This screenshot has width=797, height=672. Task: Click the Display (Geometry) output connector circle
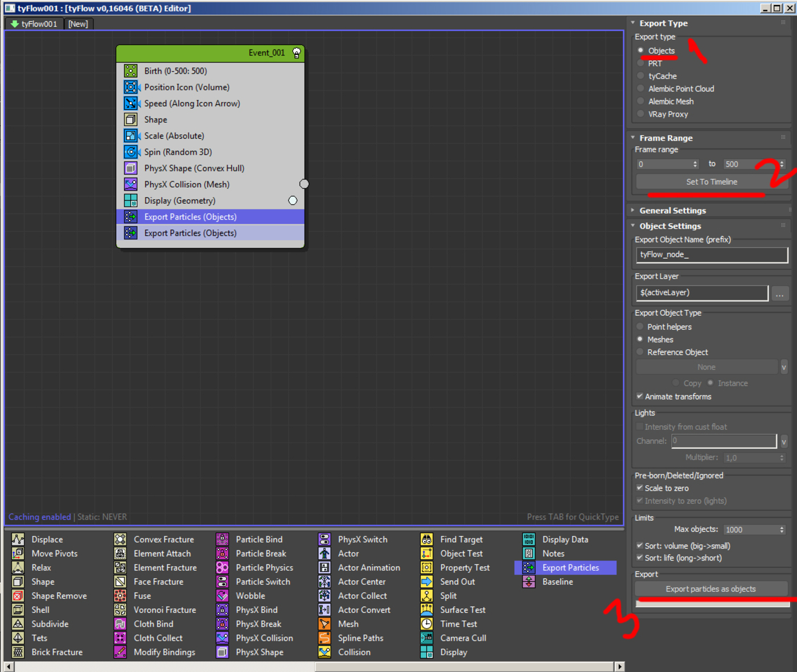coord(293,200)
